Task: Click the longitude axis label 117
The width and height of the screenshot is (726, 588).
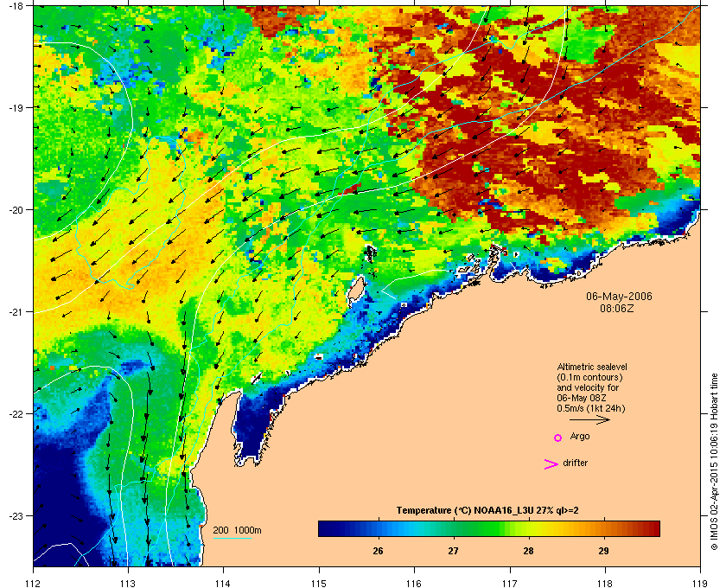Action: [x=510, y=584]
